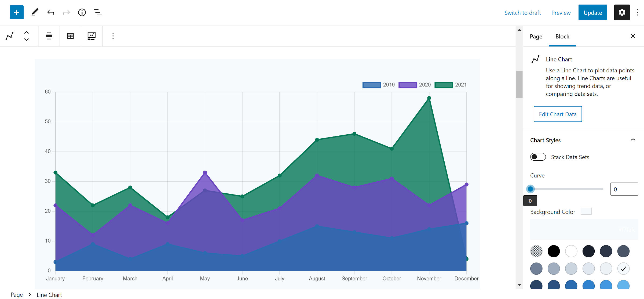Viewport: 644px width, 299px height.
Task: Click the blue block inserter plus button
Action: [17, 12]
